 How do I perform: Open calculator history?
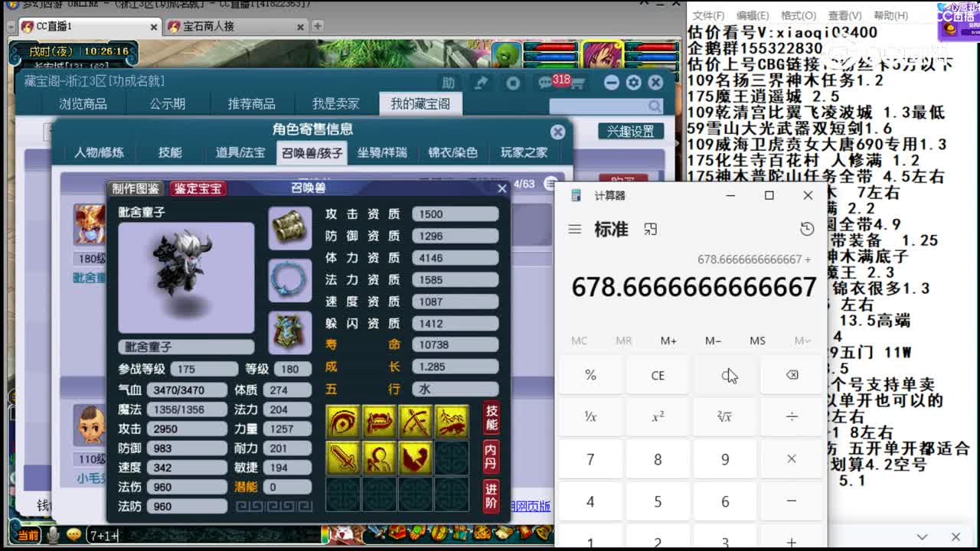pyautogui.click(x=807, y=229)
